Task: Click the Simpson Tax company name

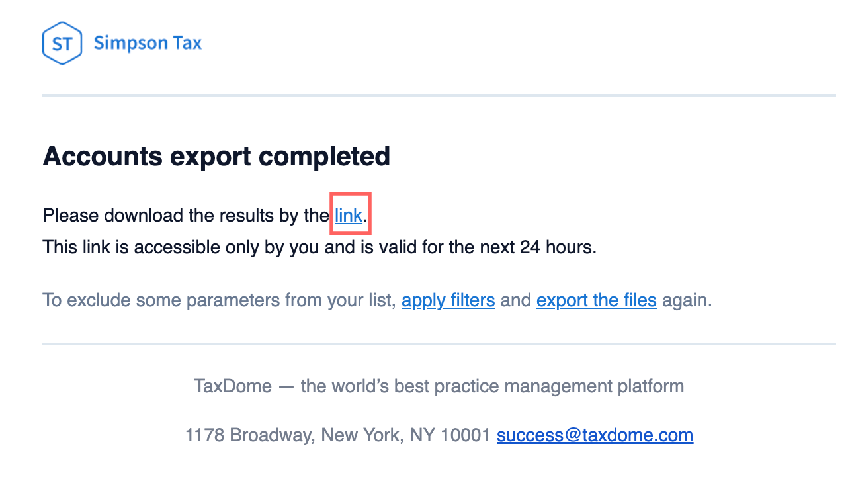Action: pyautogui.click(x=148, y=44)
